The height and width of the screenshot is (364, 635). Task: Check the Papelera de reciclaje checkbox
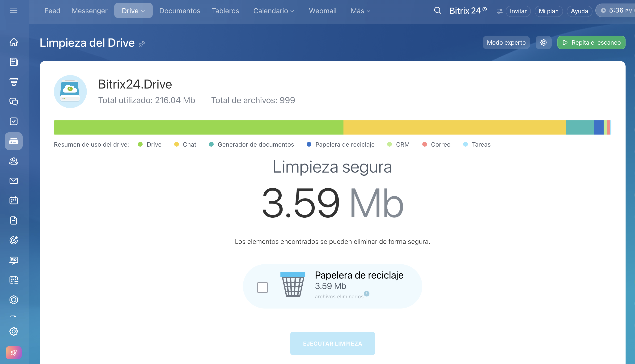point(262,287)
